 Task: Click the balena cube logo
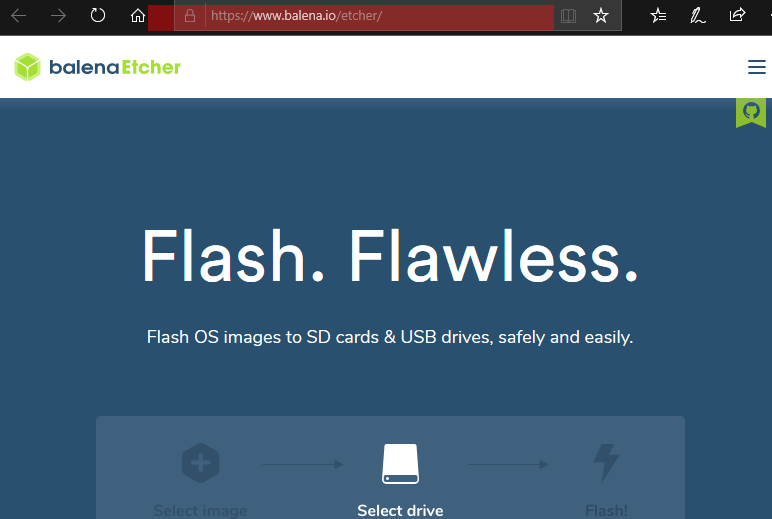coord(28,67)
